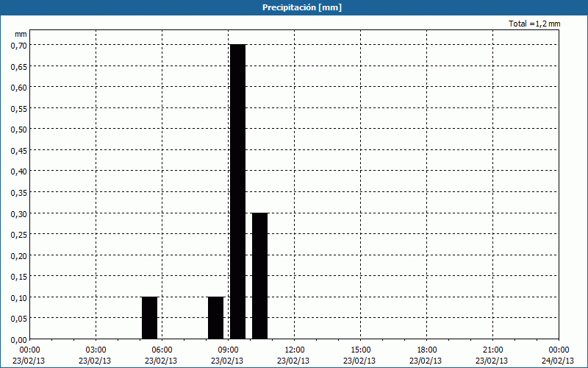This screenshot has width=588, height=368.
Task: Click the 0,00 y-axis label
Action: pyautogui.click(x=19, y=339)
